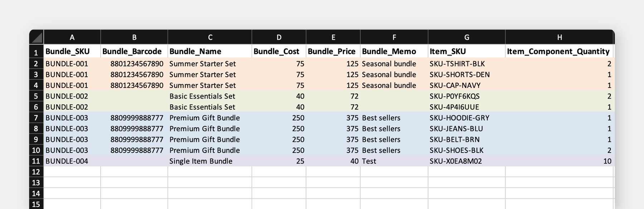
Task: Select the Test memo cell in row 11
Action: point(369,161)
